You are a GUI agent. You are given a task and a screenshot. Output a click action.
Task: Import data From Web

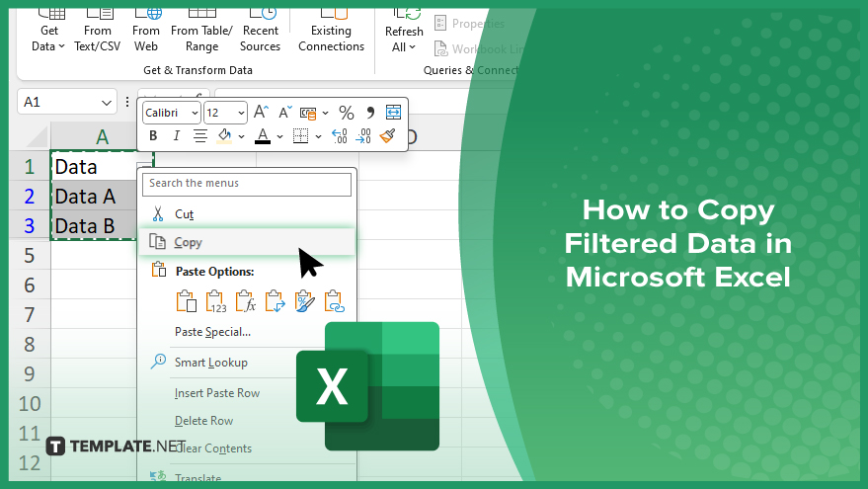146,31
